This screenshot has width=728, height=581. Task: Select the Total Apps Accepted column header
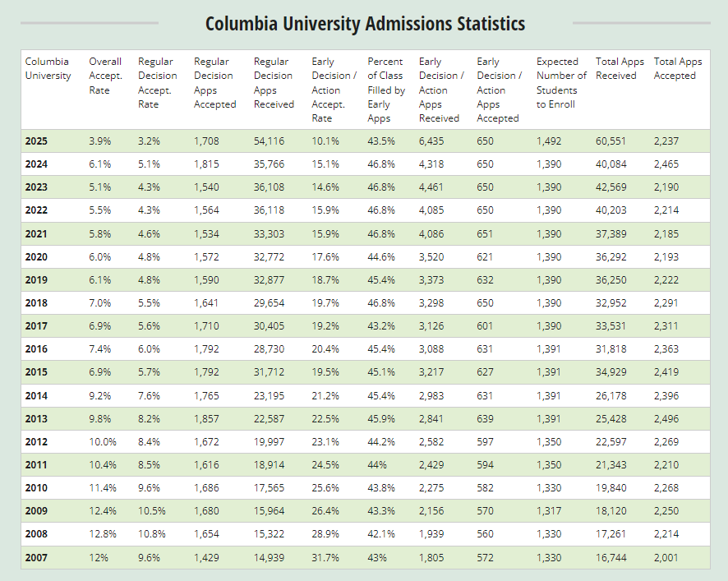coord(677,68)
